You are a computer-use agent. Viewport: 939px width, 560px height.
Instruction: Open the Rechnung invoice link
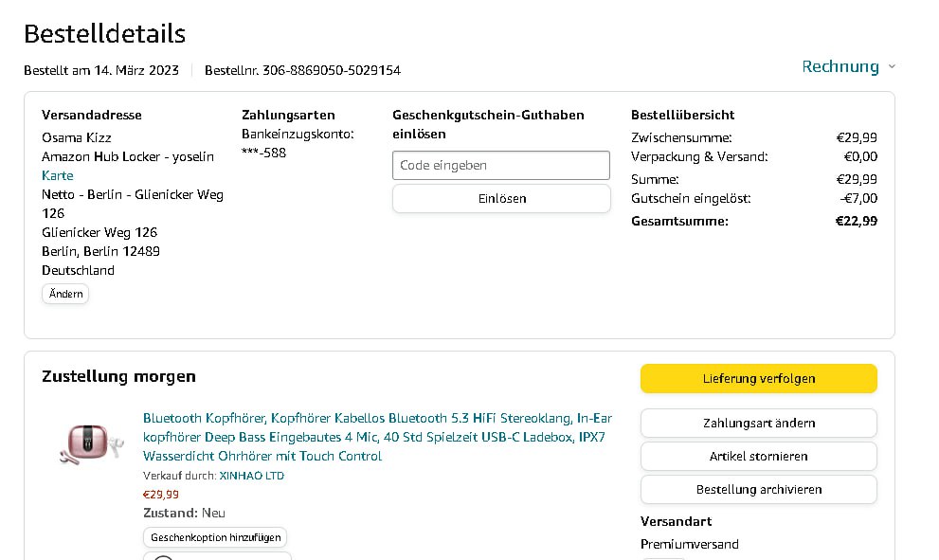click(x=840, y=66)
